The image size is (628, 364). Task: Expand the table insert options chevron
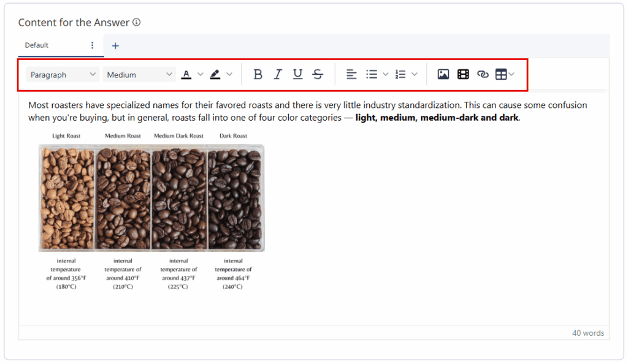511,74
